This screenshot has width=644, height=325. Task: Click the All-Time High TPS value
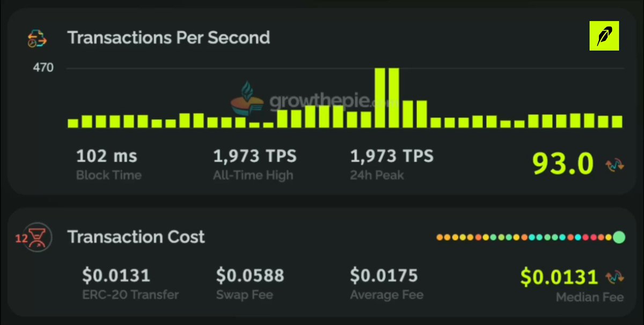[255, 157]
